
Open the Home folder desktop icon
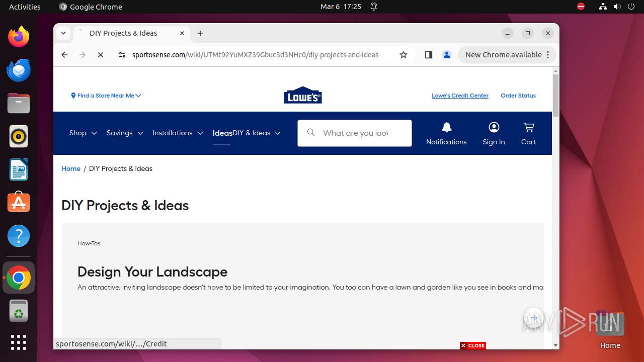pos(610,330)
